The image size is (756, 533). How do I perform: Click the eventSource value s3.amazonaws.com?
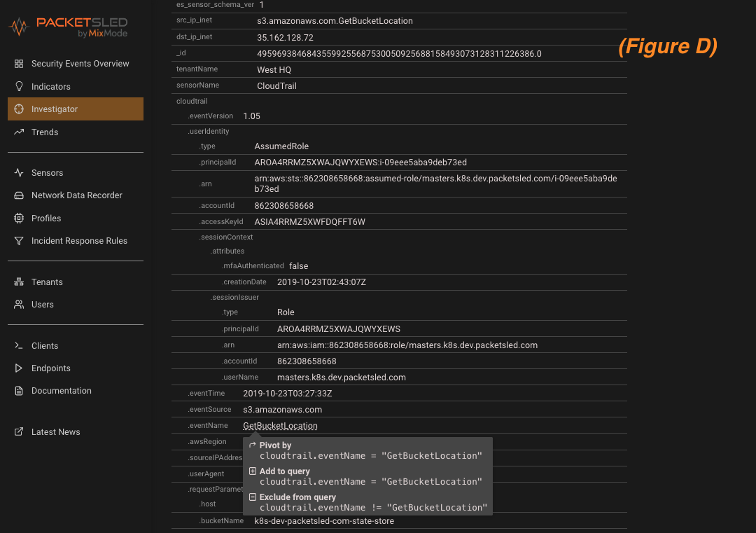pos(283,410)
